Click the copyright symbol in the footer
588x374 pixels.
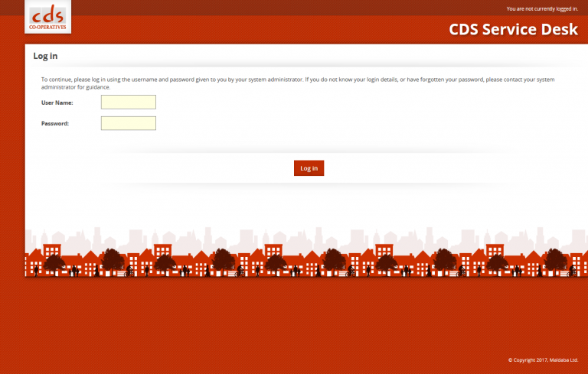[x=510, y=359]
